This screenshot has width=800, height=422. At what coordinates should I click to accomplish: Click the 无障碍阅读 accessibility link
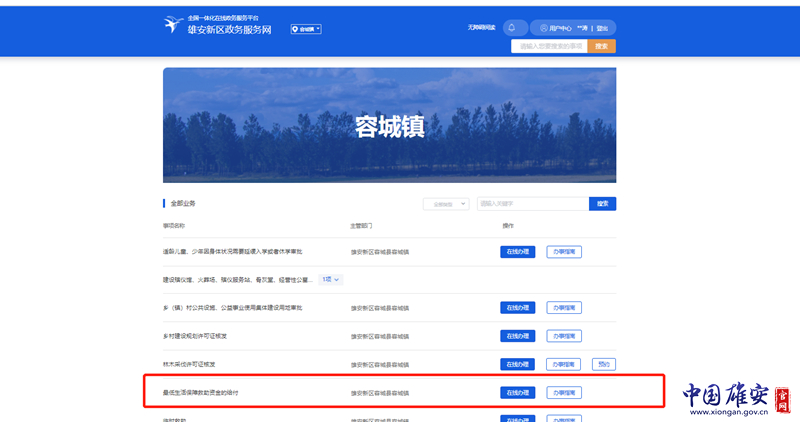click(x=480, y=28)
